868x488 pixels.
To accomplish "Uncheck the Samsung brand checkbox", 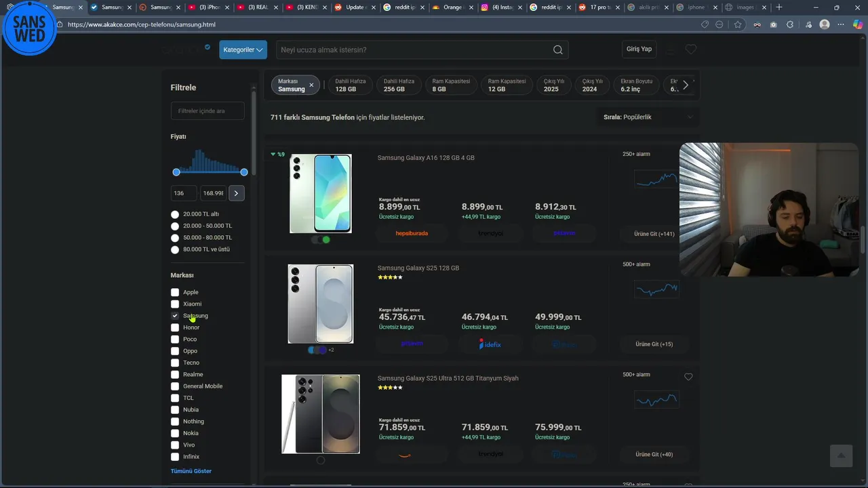I will [175, 316].
